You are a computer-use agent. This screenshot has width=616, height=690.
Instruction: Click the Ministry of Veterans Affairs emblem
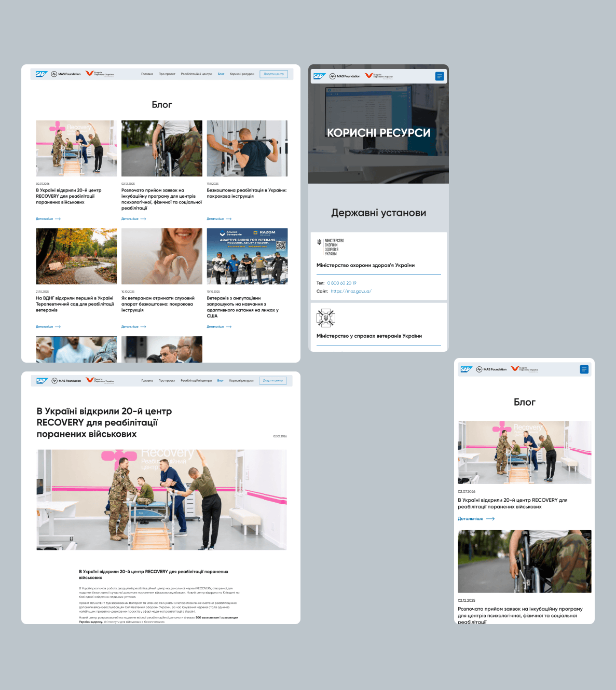326,318
